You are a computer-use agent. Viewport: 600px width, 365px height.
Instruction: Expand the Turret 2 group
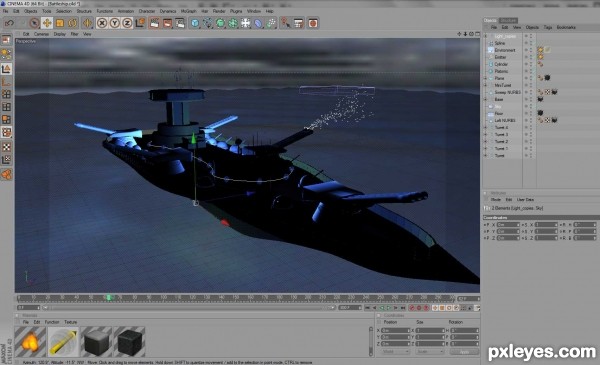pos(486,141)
